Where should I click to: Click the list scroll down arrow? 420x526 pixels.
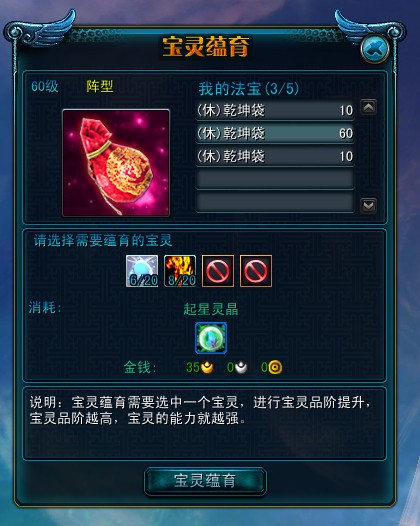tap(368, 205)
